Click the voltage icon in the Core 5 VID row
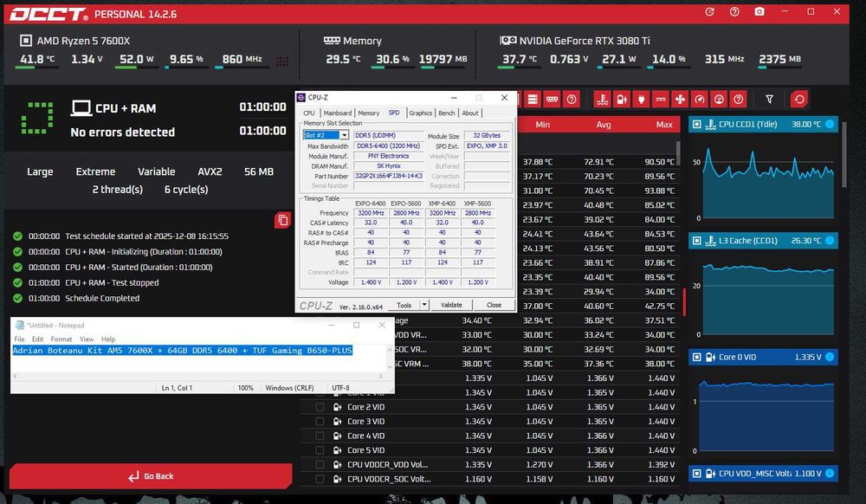 tap(337, 450)
